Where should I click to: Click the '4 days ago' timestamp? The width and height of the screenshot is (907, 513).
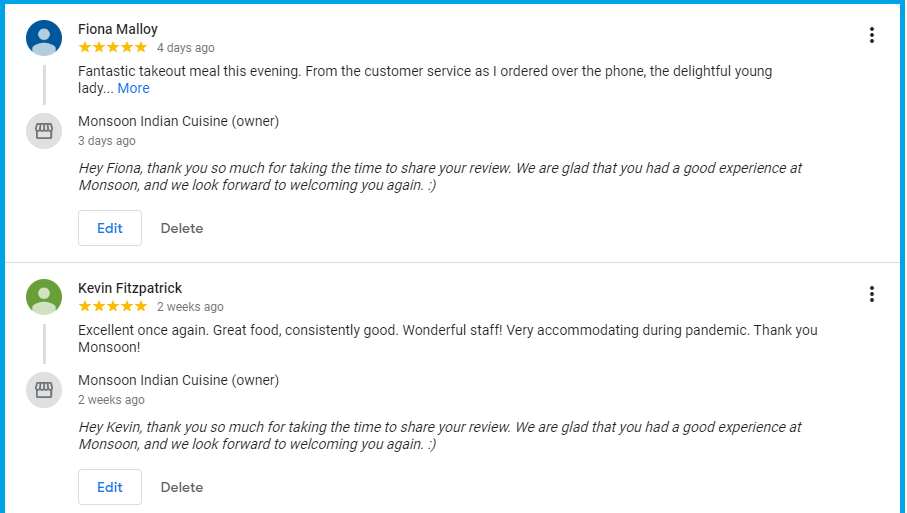pos(186,48)
